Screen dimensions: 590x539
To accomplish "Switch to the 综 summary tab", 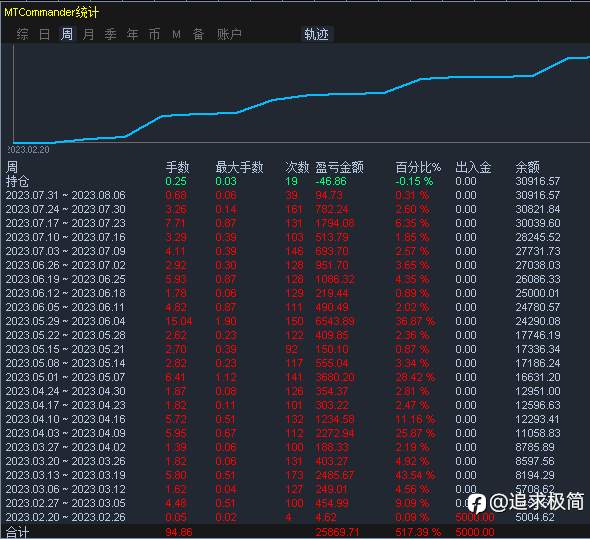I will tap(22, 34).
